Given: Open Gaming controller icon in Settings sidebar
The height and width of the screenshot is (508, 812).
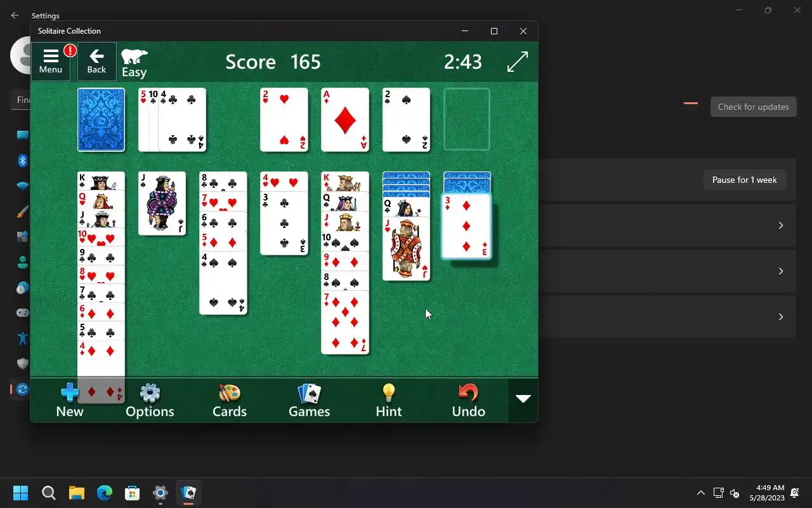Looking at the screenshot, I should (x=22, y=313).
